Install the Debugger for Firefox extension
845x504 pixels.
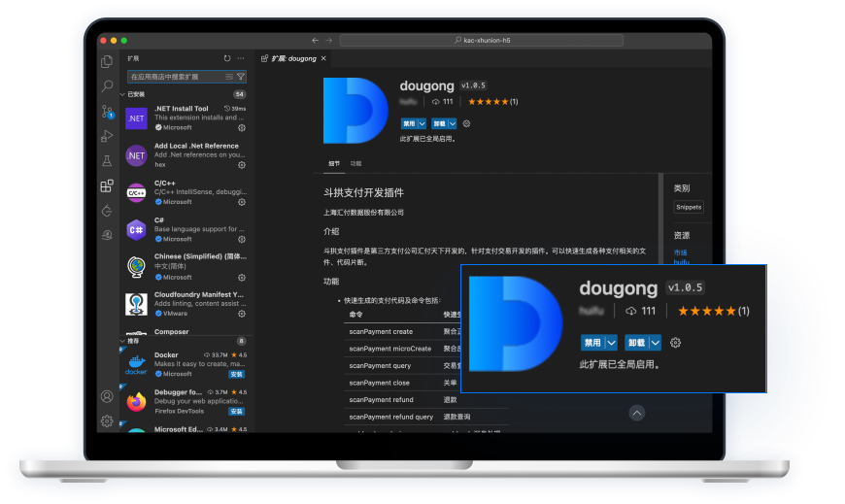click(x=237, y=412)
